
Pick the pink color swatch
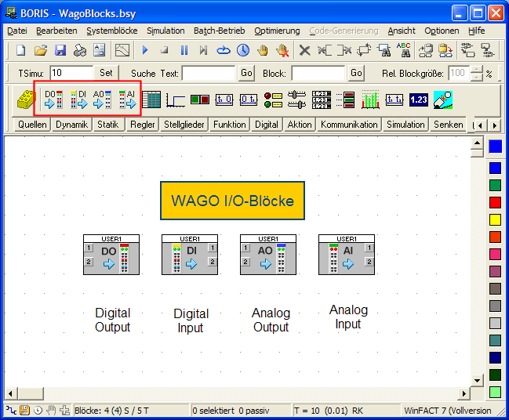[x=495, y=254]
